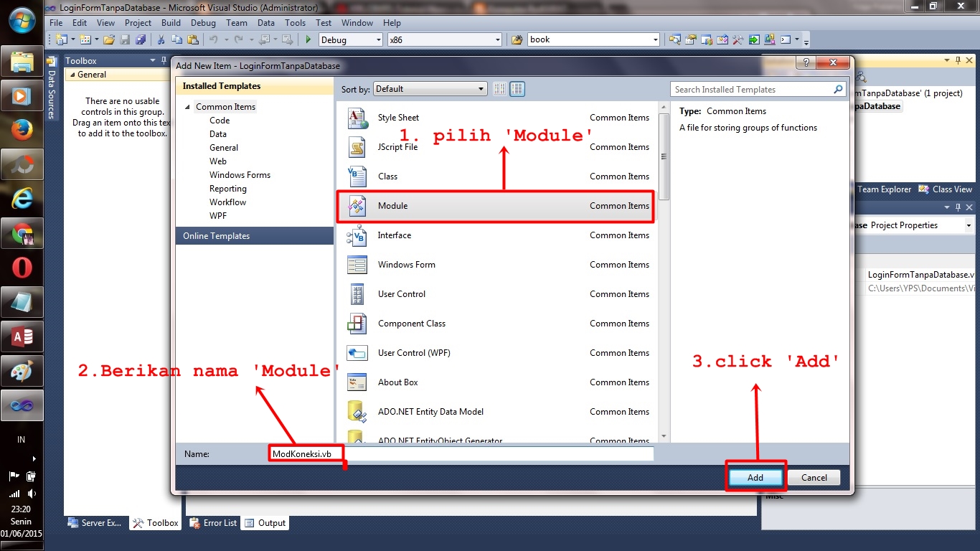Viewport: 980px width, 551px height.
Task: Open the Firefox icon on the taskbar sidebar
Action: tap(21, 130)
